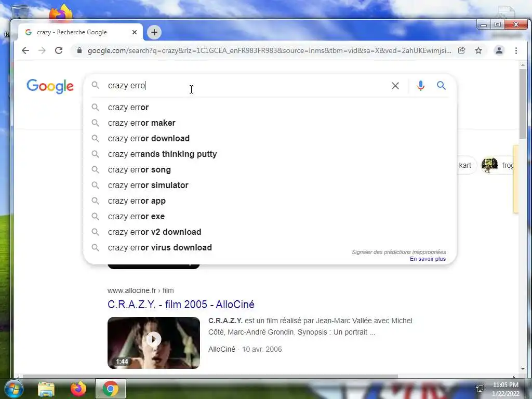Viewport: 532px width, 399px height.
Task: Open the Recycle Bin on the desktop
Action: coord(20,12)
